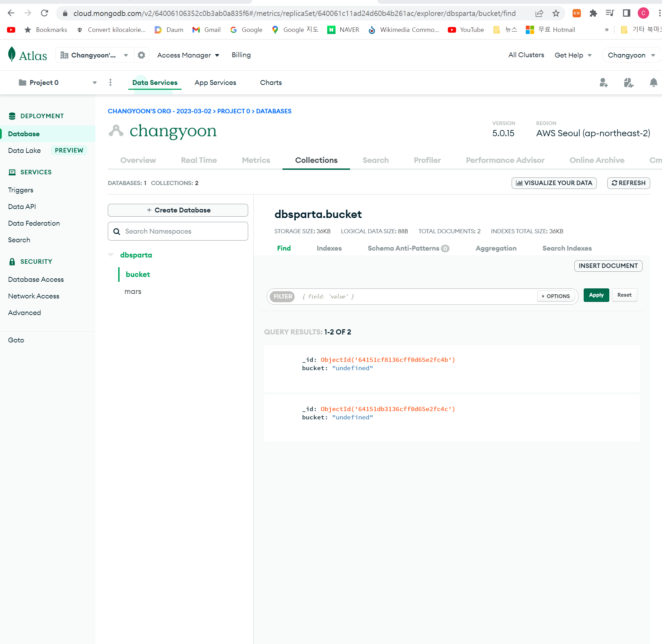Open the Gmail bookmark
The width and height of the screenshot is (662, 644).
207,30
